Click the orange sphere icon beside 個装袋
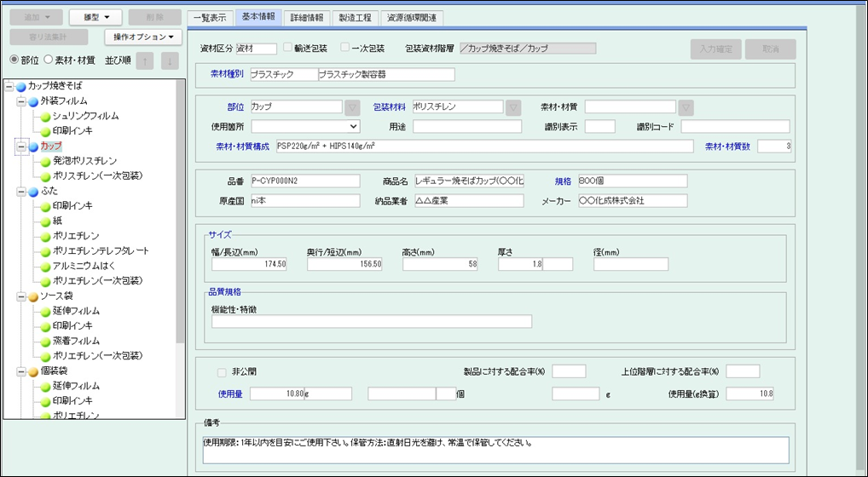 [x=33, y=371]
